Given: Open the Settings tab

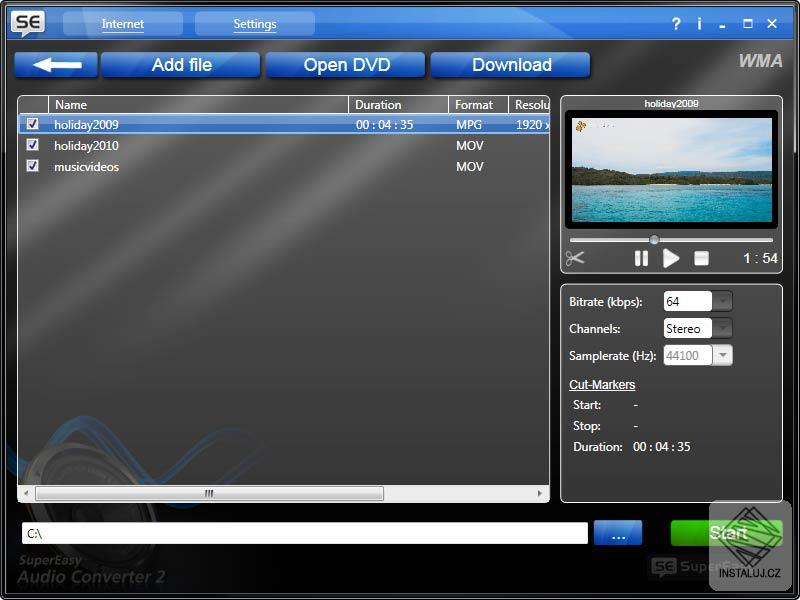Looking at the screenshot, I should pos(255,23).
